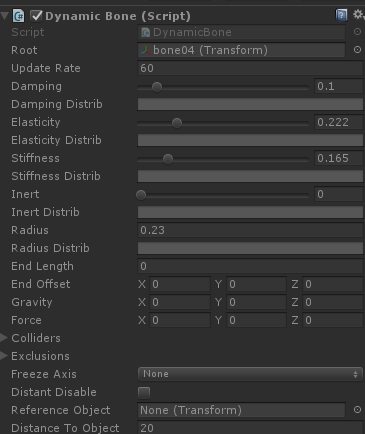The image size is (365, 434).
Task: Disable the Dynamic Bone component checkbox
Action: point(36,16)
